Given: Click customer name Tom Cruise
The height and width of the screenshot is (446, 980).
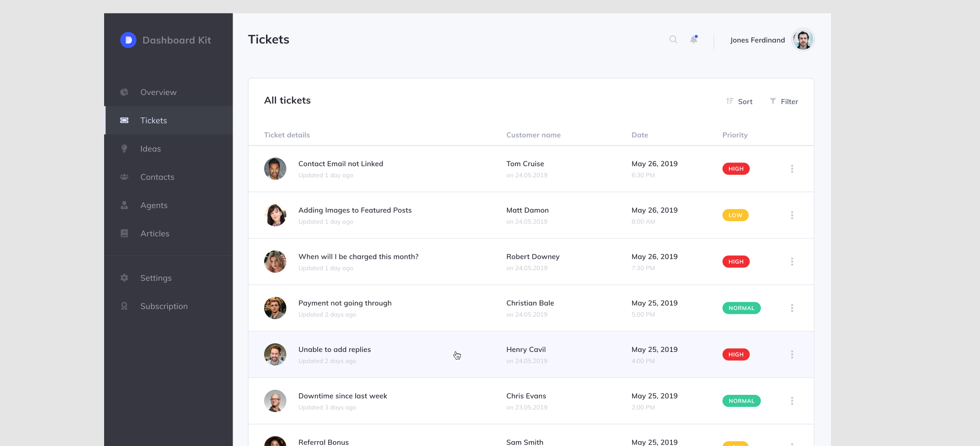Looking at the screenshot, I should 525,164.
